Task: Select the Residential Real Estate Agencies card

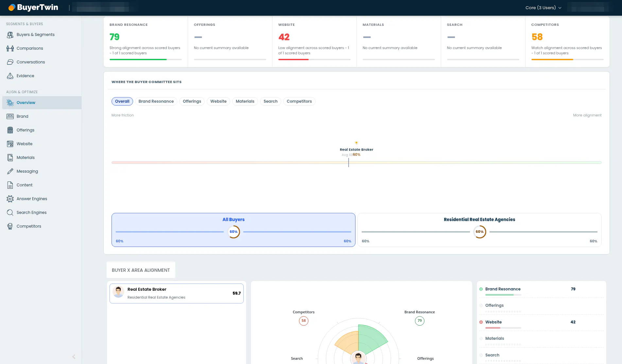Action: click(x=479, y=230)
